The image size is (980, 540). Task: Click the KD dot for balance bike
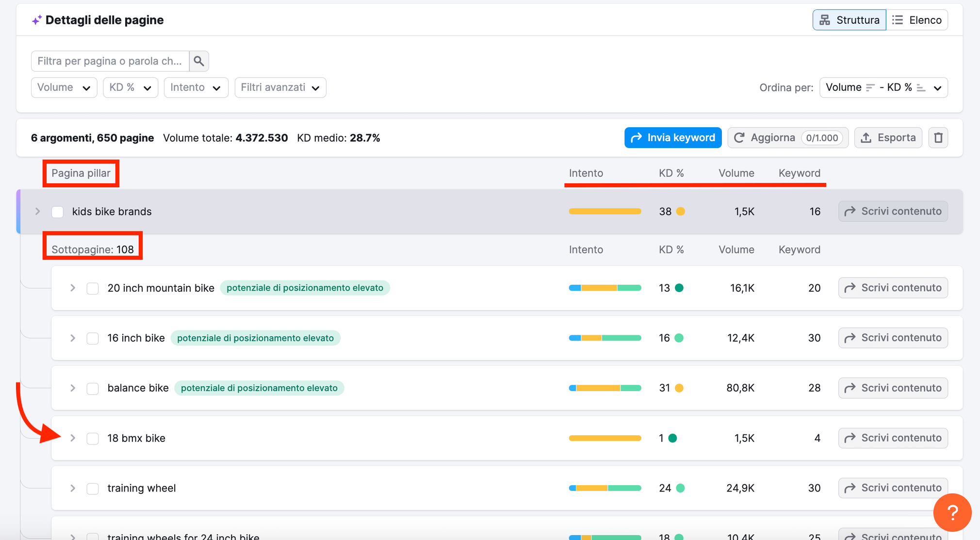679,388
